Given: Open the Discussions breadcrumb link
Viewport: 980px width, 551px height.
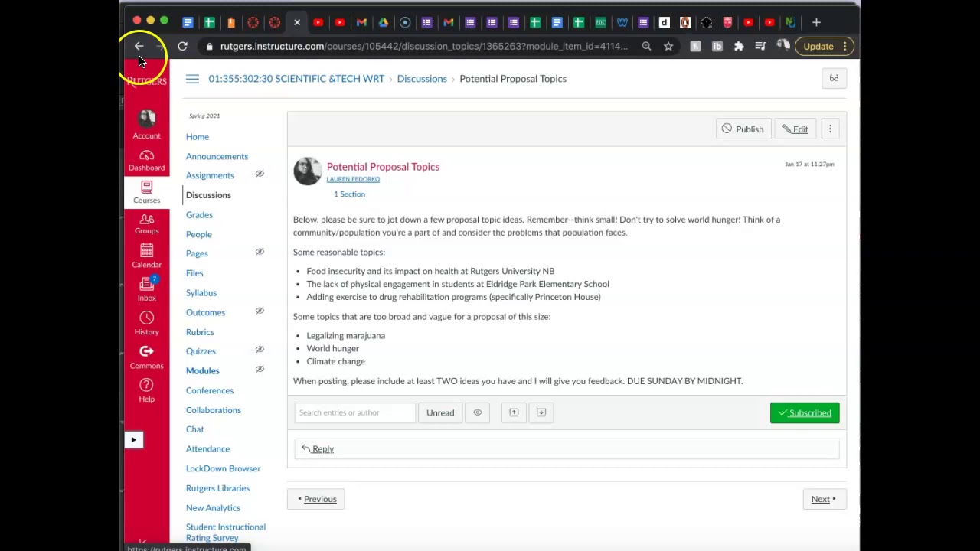Looking at the screenshot, I should point(422,79).
